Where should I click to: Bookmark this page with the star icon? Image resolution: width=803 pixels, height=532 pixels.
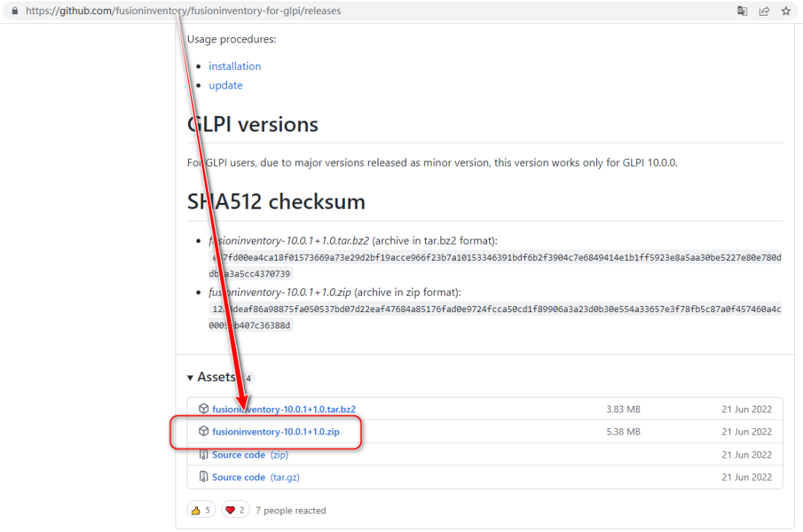click(x=785, y=11)
